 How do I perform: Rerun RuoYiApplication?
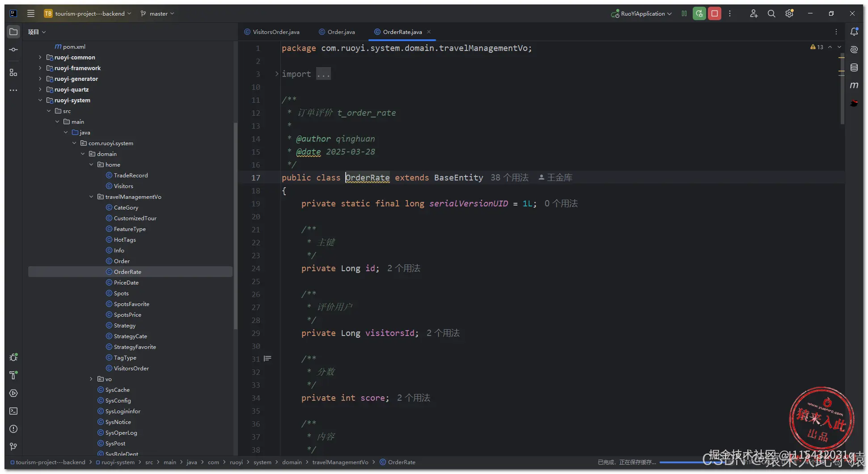tap(699, 13)
